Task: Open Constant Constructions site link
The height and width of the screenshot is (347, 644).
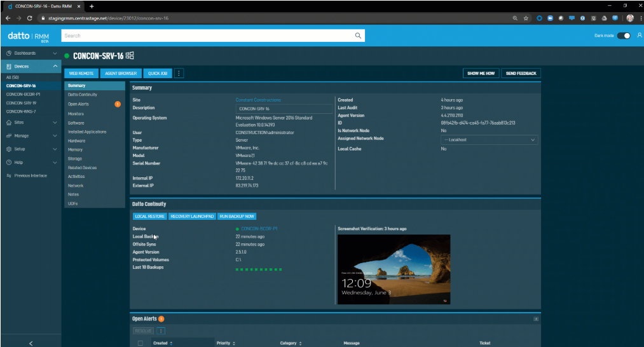Action: (258, 100)
